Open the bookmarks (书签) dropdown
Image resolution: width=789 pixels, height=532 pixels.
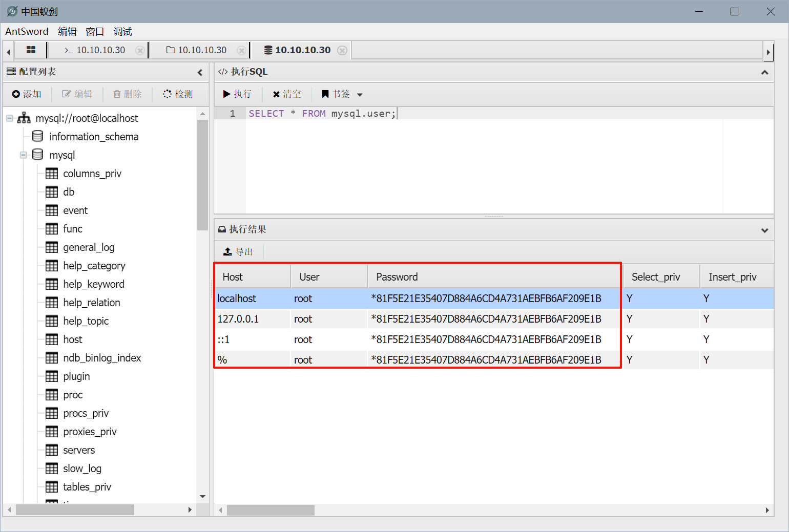coord(342,94)
